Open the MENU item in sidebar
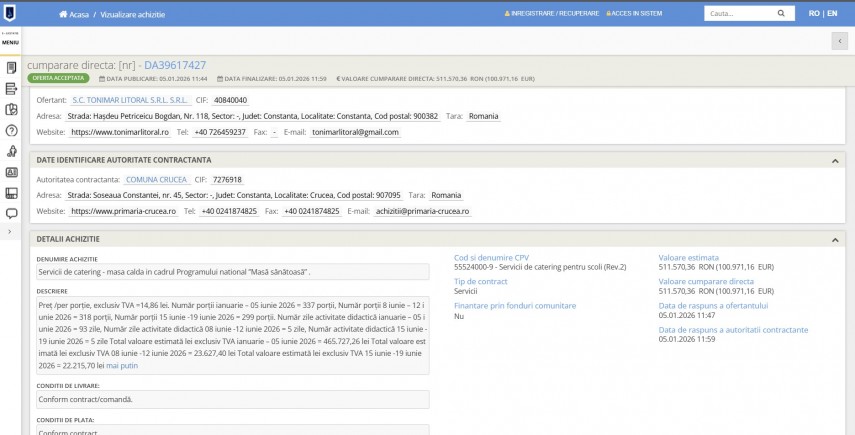 coord(11,41)
